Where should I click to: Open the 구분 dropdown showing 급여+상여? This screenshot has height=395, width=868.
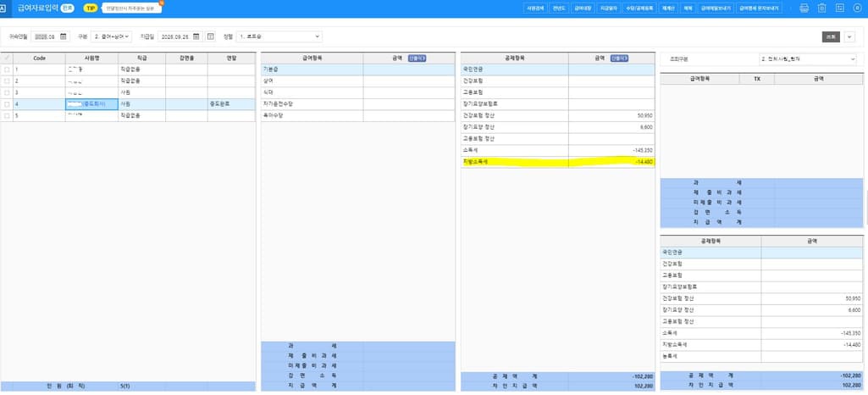(x=113, y=36)
